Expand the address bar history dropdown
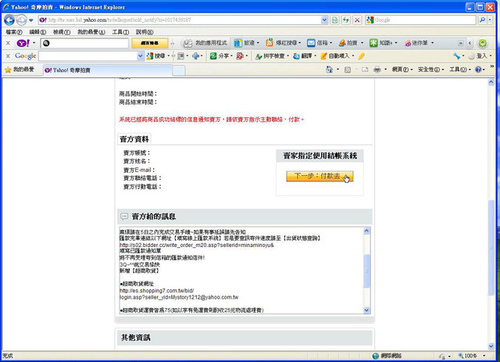The height and width of the screenshot is (362, 500). (x=324, y=20)
